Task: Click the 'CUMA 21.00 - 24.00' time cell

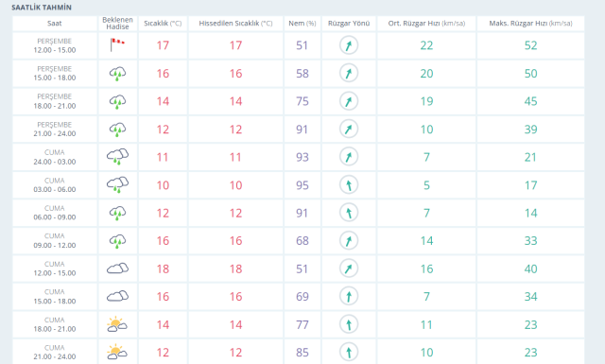Action: [55, 352]
